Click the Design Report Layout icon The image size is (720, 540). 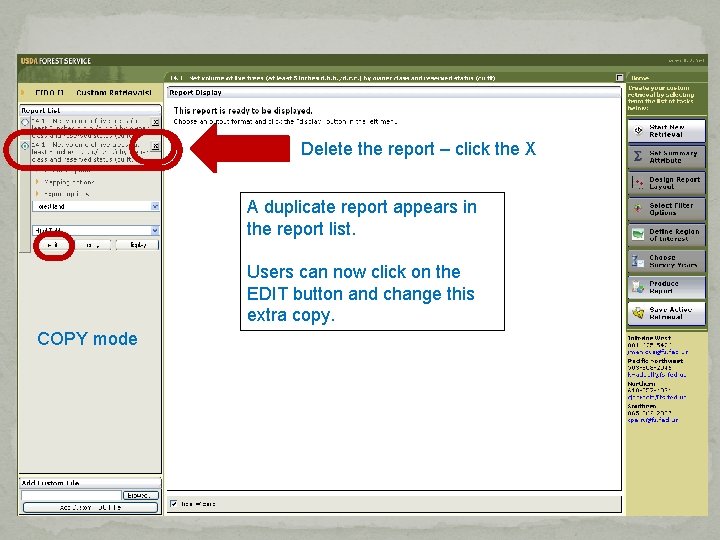638,183
